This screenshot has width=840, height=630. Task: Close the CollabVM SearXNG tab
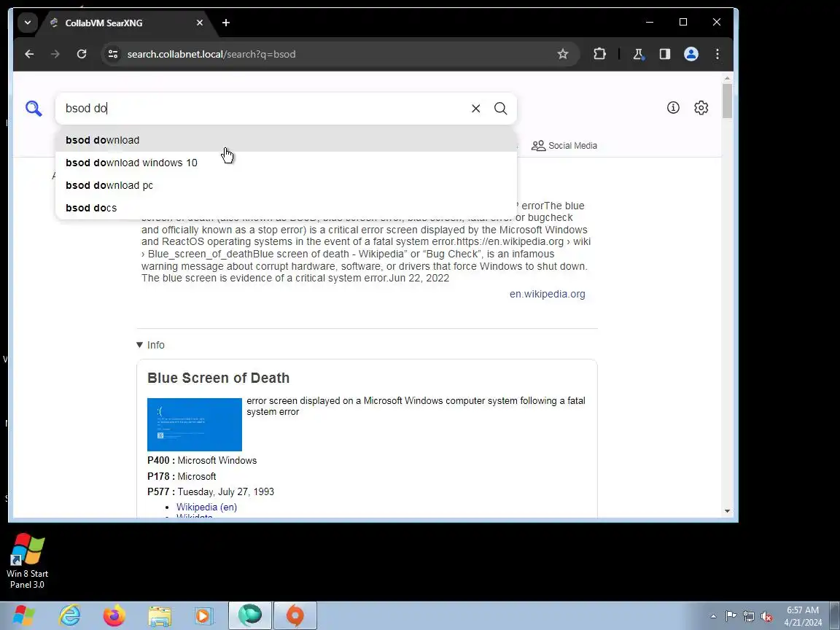point(199,23)
